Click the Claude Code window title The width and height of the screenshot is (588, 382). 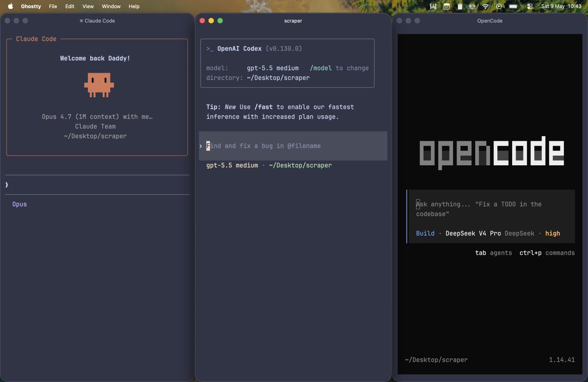[97, 21]
